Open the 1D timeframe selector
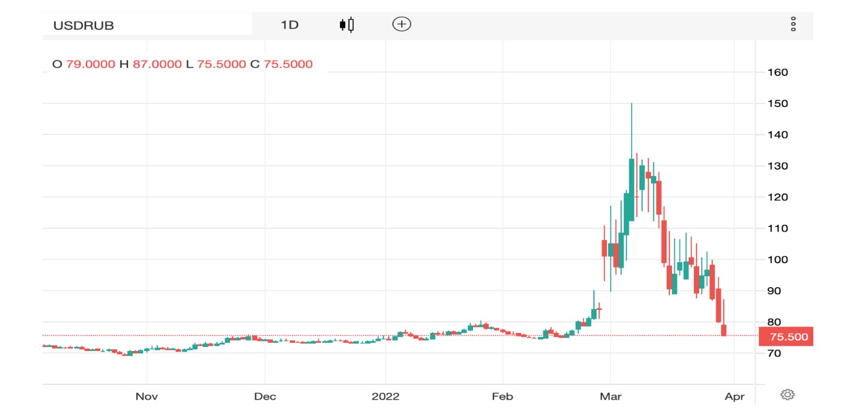The image size is (868, 415). [289, 25]
